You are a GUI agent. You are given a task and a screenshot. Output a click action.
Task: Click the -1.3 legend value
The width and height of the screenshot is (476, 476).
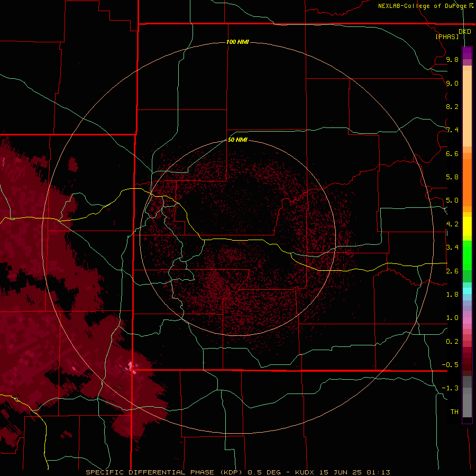(450, 388)
